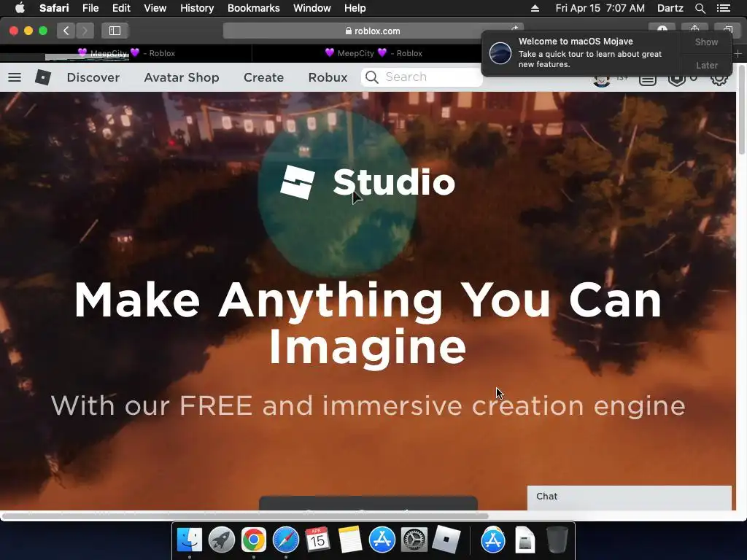Image resolution: width=747 pixels, height=560 pixels.
Task: Dismiss Mojave notification with Later
Action: pyautogui.click(x=706, y=65)
